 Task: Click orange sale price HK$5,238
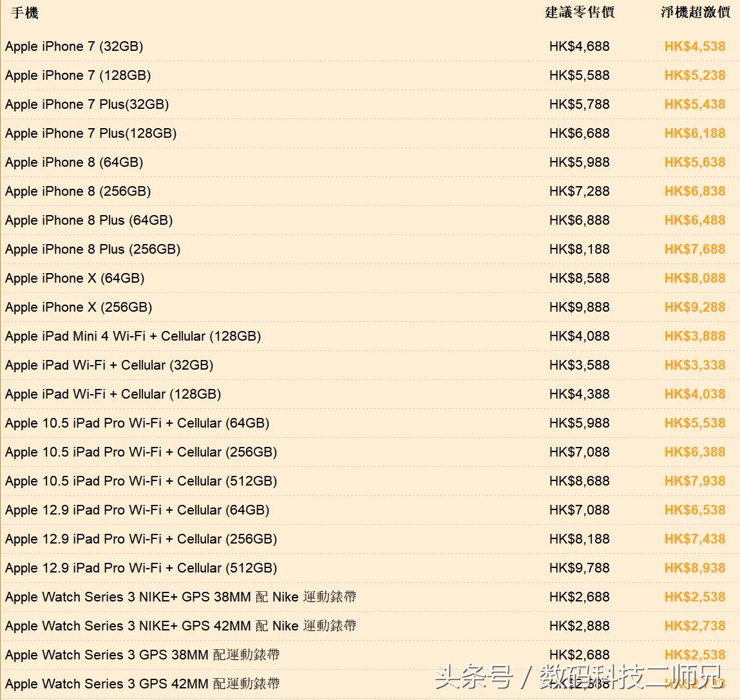(x=695, y=75)
